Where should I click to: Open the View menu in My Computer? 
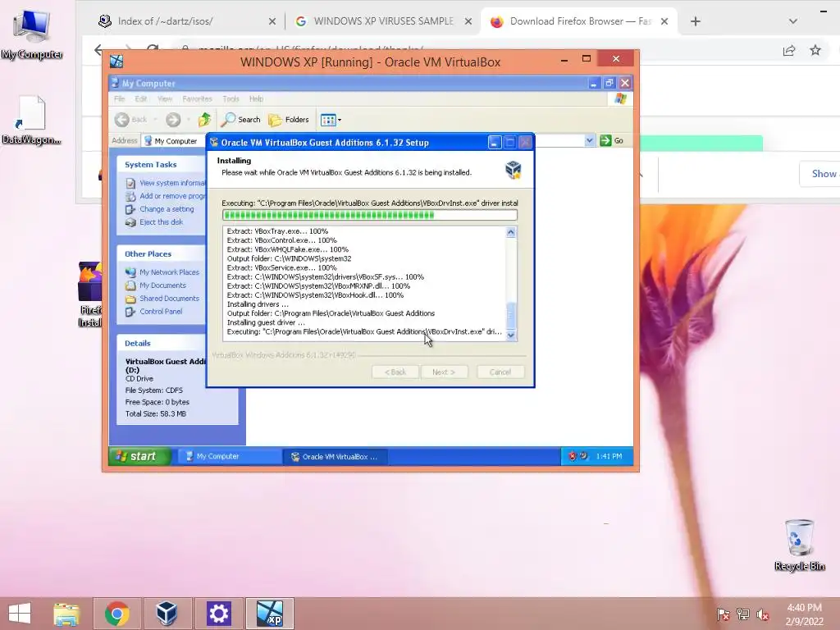(165, 98)
